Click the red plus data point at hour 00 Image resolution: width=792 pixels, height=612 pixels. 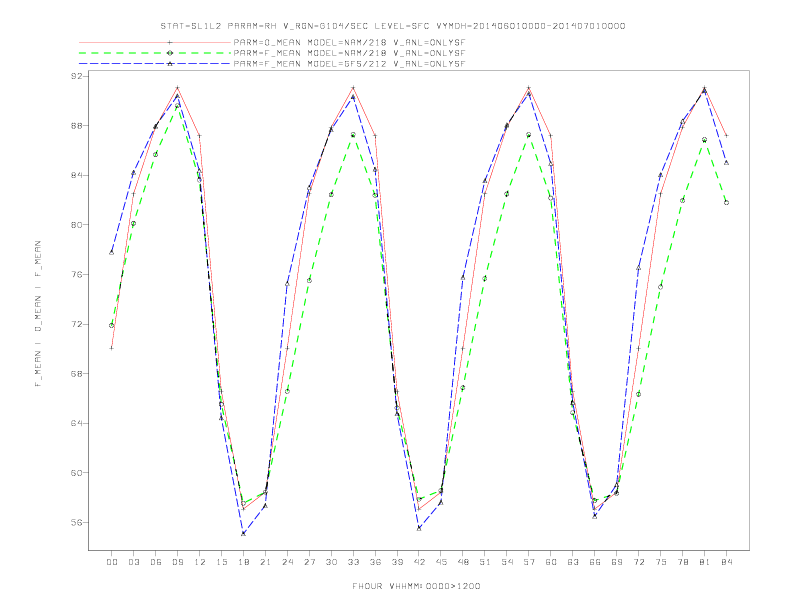[x=112, y=348]
